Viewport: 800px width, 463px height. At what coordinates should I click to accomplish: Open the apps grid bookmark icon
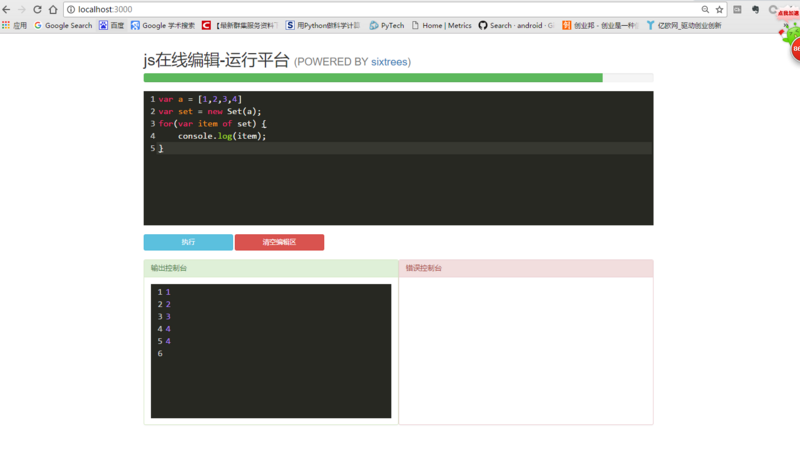14,25
